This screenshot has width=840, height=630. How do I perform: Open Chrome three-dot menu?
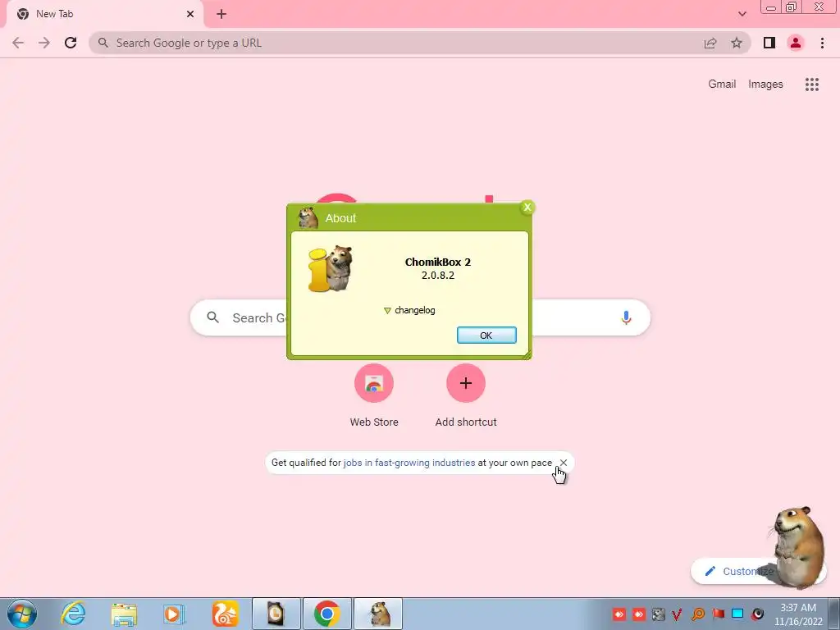(x=822, y=43)
